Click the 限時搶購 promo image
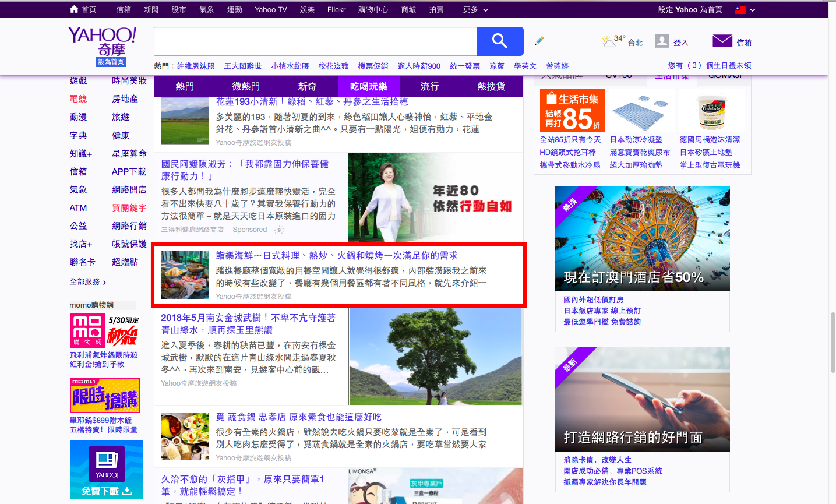The width and height of the screenshot is (836, 504). pos(105,396)
